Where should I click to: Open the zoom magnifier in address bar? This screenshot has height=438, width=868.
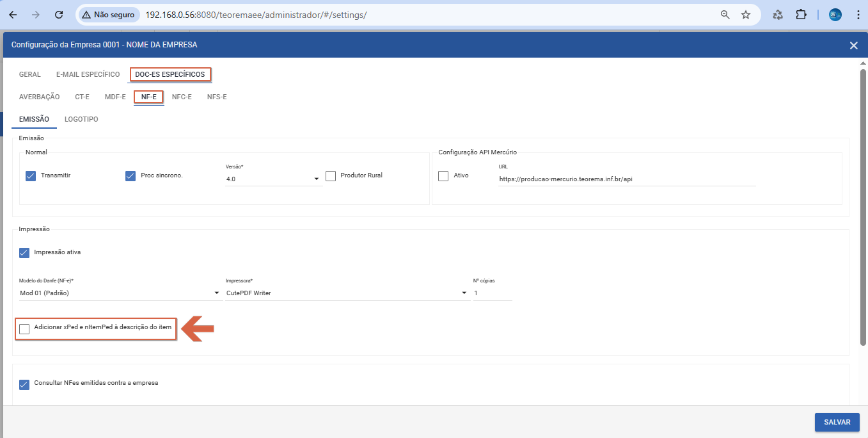click(725, 15)
